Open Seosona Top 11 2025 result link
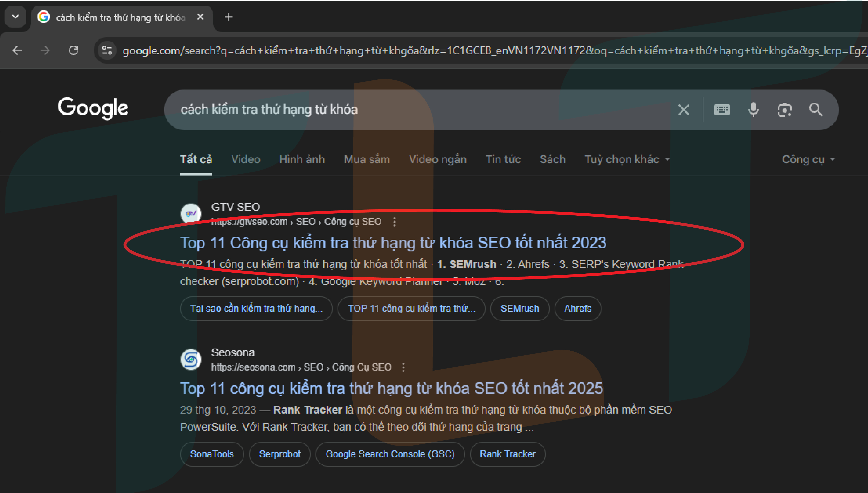Viewport: 868px width, 493px height. click(391, 388)
